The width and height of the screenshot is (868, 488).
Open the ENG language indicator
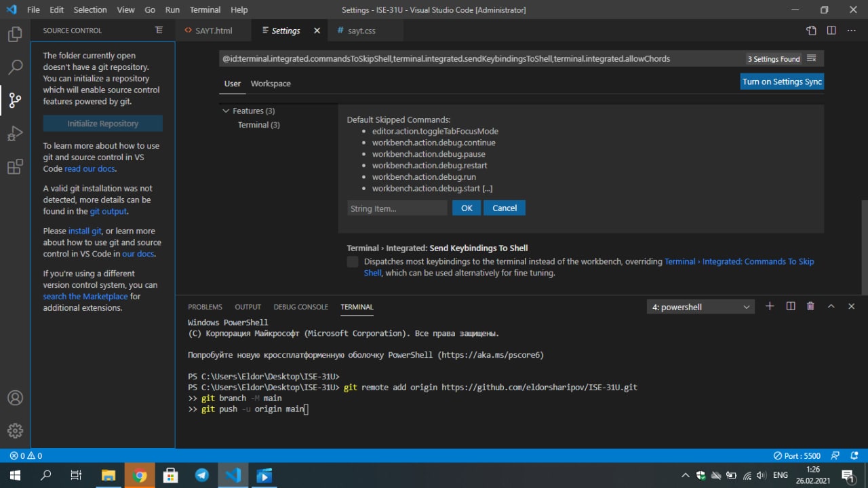pyautogui.click(x=781, y=475)
